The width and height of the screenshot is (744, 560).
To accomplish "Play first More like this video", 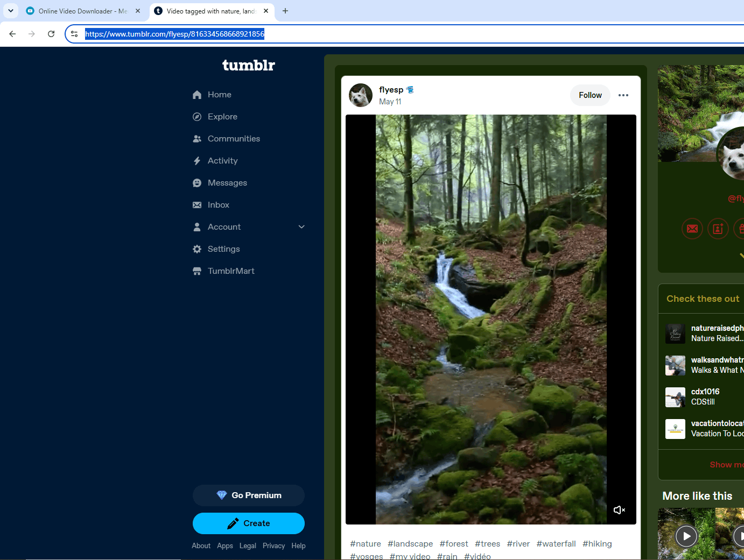I will (686, 536).
